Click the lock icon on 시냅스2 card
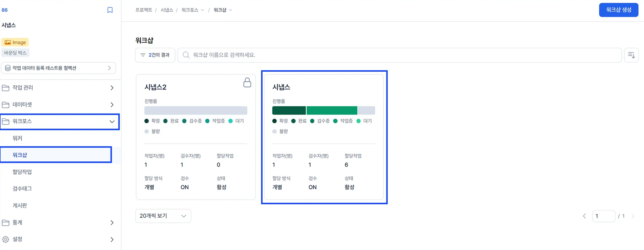 (247, 82)
